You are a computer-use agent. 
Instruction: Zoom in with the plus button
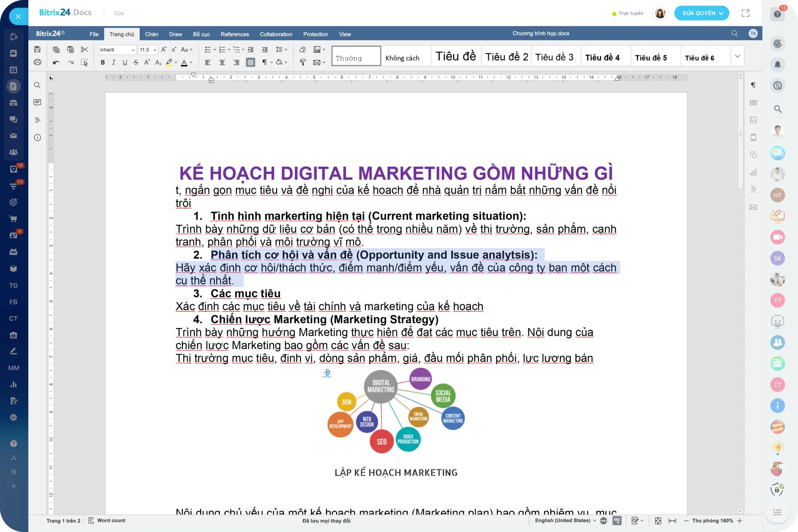point(740,521)
